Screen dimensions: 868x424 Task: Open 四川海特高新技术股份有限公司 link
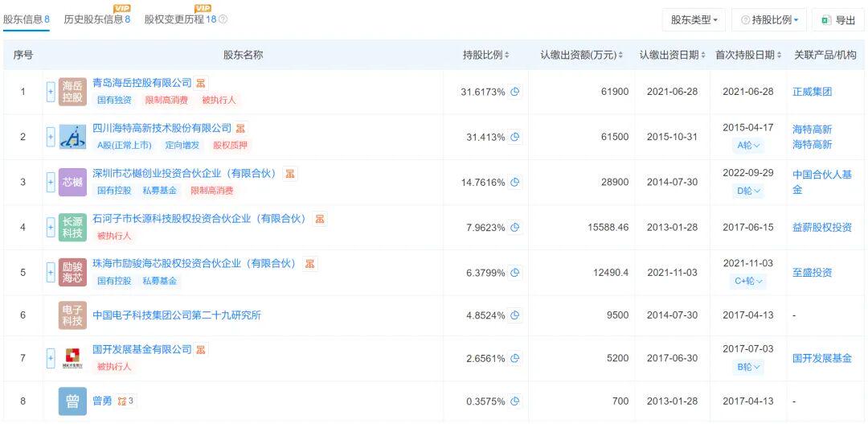162,129
